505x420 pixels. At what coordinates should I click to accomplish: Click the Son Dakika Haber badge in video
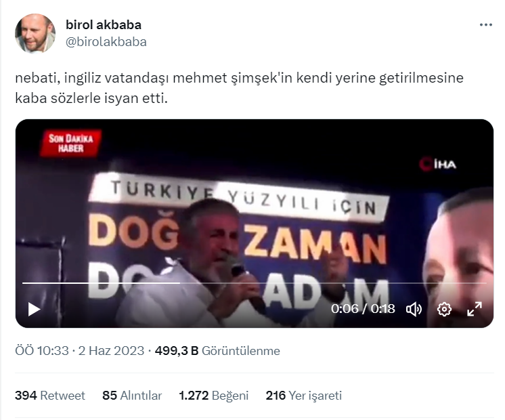[71, 144]
